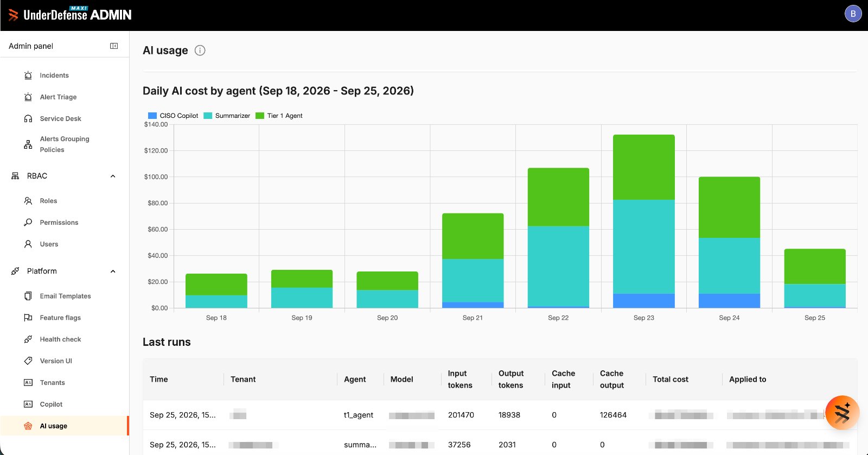Click the AI usage info icon
Image resolution: width=868 pixels, height=455 pixels.
point(200,50)
